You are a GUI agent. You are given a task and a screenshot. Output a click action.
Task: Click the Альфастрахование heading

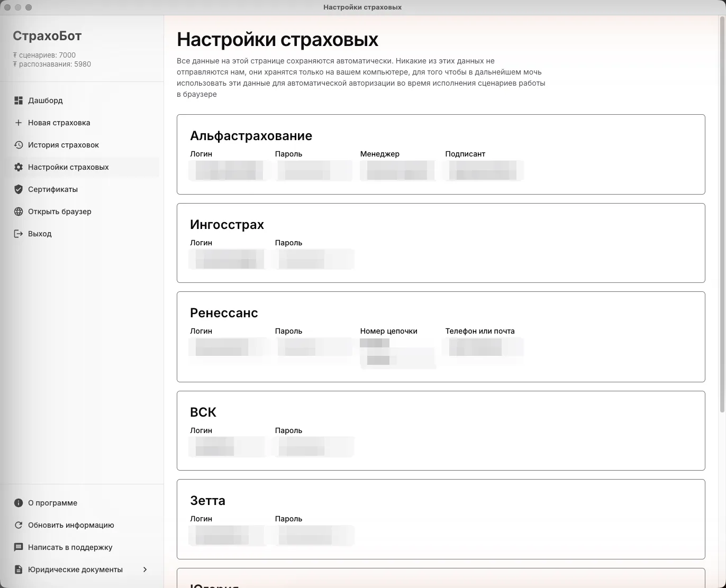(x=251, y=136)
